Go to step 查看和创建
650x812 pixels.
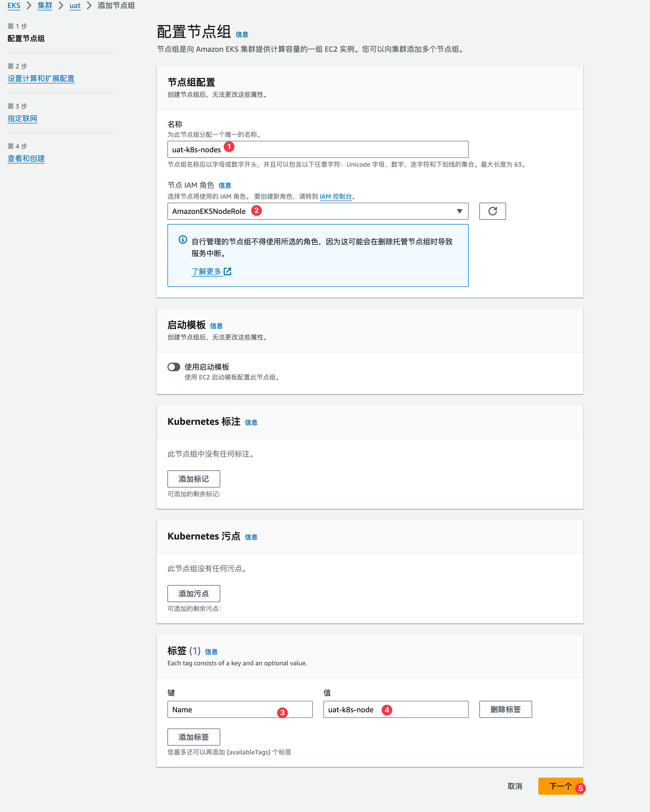[x=26, y=158]
